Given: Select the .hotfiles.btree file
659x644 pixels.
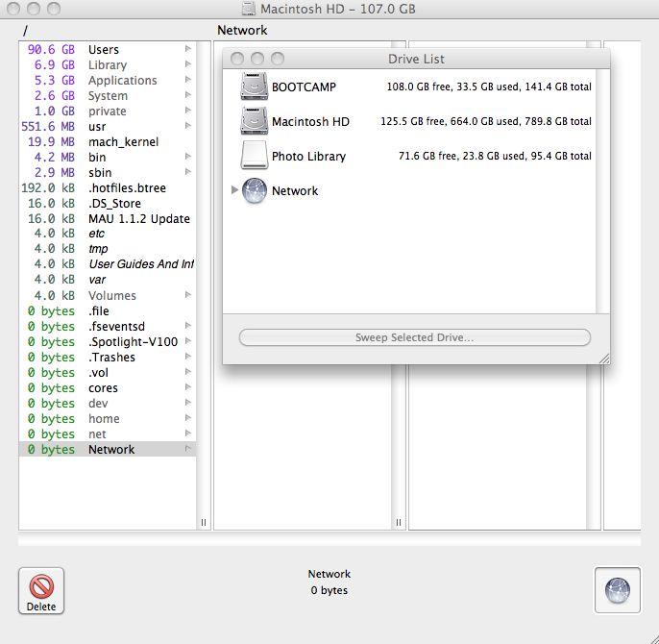Looking at the screenshot, I should point(108,187).
